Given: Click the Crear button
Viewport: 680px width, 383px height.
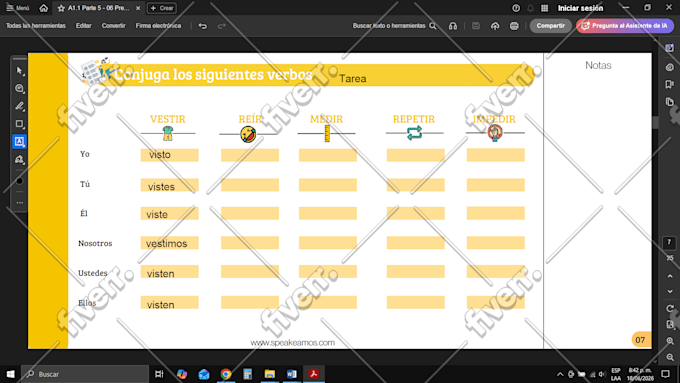Looking at the screenshot, I should [162, 8].
